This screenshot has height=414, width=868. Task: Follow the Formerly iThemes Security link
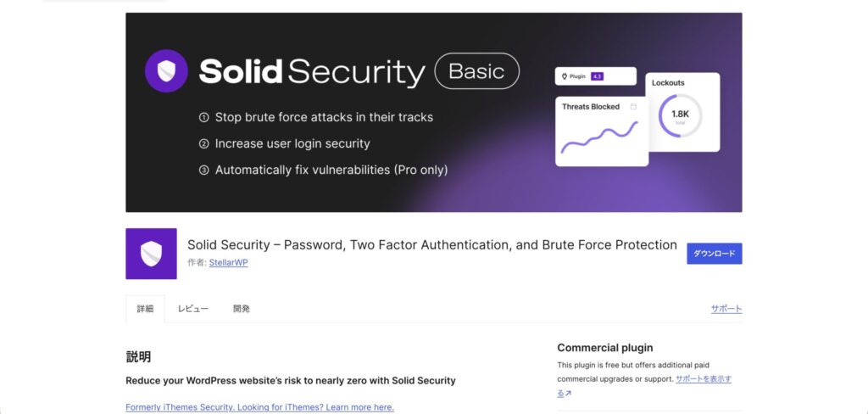pos(259,407)
